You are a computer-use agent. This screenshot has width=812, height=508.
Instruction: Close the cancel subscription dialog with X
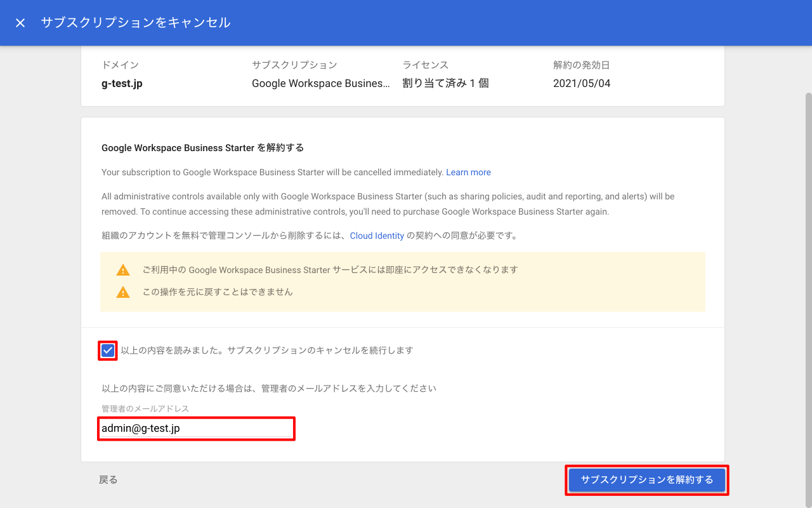click(x=20, y=23)
